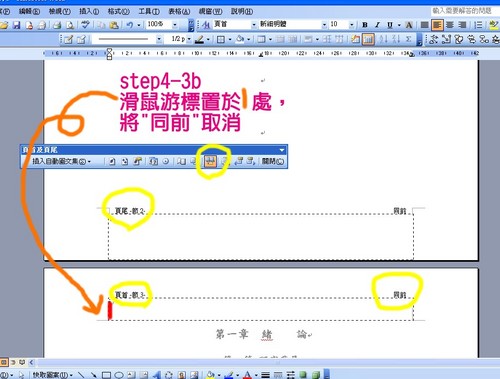The width and height of the screenshot is (500, 379).
Task: Open the line style dropdown
Action: (159, 39)
